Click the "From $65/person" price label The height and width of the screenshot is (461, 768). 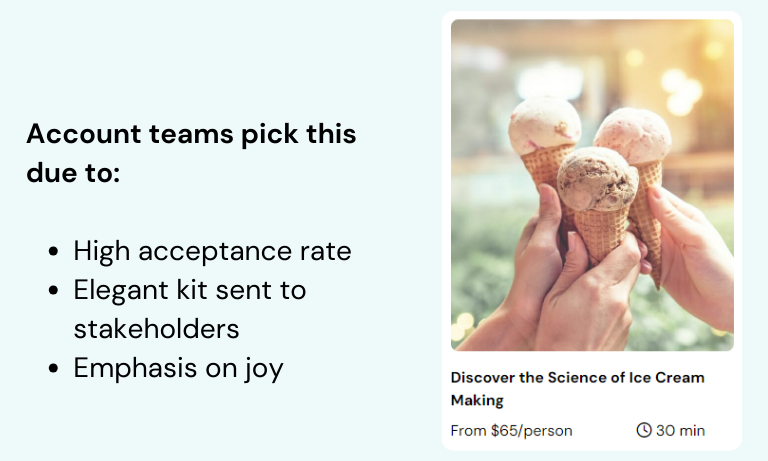coord(511,430)
